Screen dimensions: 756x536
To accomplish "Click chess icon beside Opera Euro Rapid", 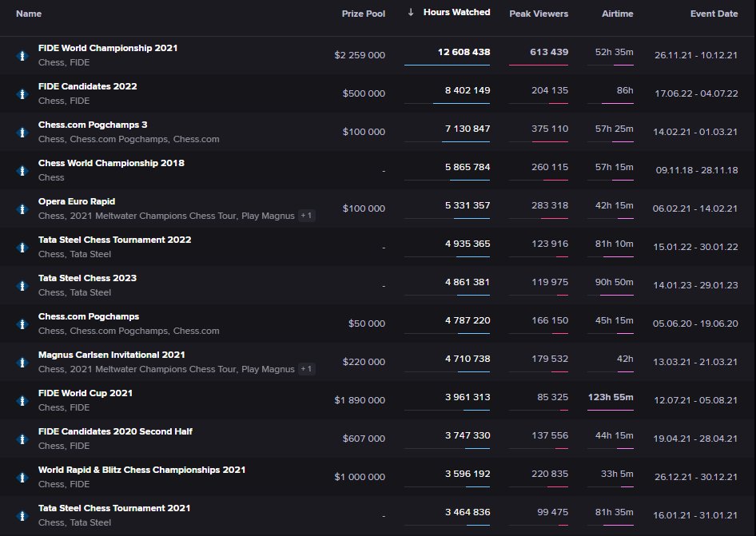I will 22,208.
